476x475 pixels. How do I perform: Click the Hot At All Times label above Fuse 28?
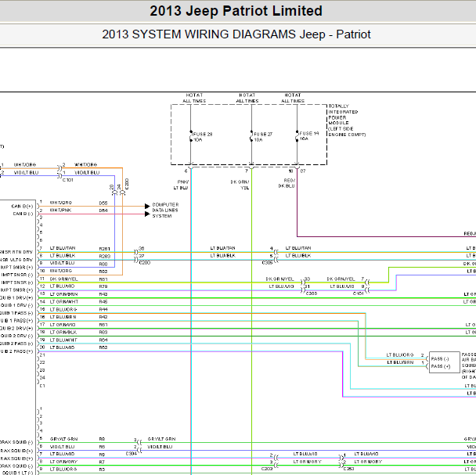tap(194, 98)
